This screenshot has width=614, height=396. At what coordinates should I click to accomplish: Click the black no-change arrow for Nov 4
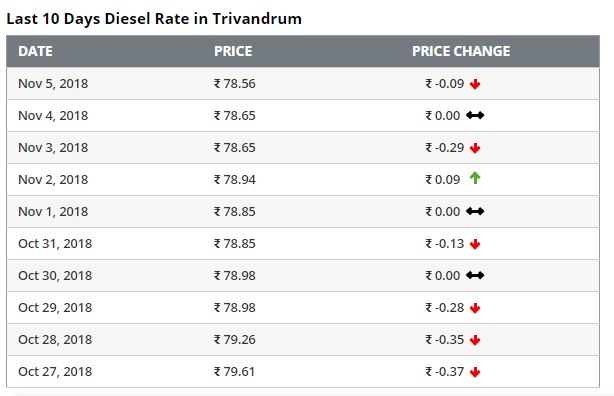coord(475,115)
